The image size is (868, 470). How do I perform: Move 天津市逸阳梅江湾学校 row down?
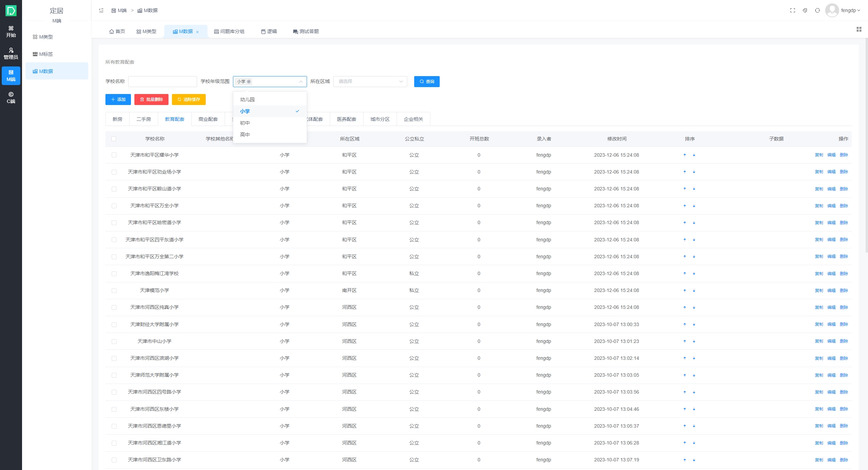[x=694, y=274]
